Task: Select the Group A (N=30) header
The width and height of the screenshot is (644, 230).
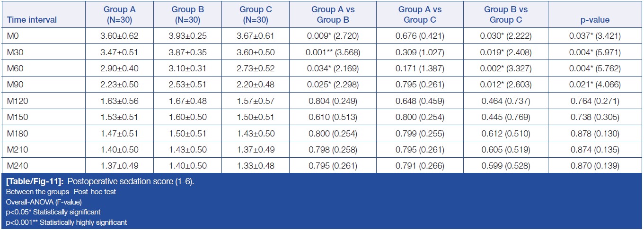Action: pyautogui.click(x=120, y=15)
